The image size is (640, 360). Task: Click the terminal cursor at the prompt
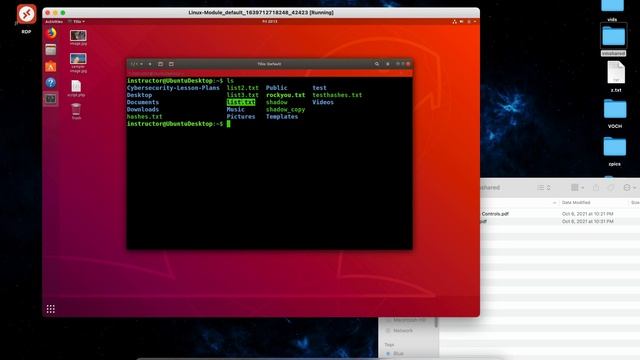coord(229,124)
